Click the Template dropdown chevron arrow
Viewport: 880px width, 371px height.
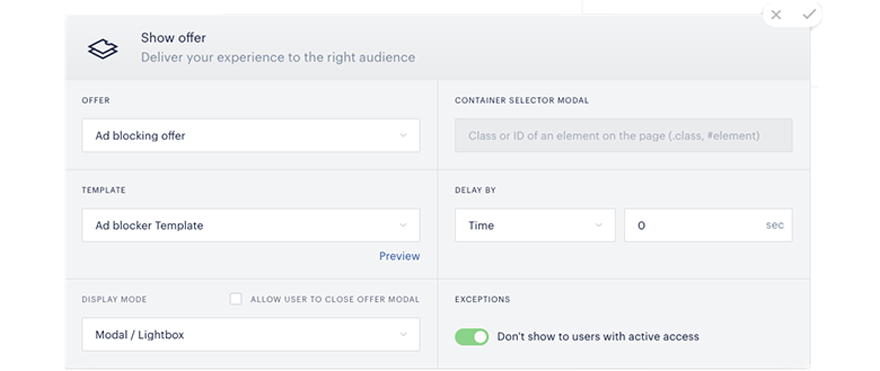pos(403,226)
